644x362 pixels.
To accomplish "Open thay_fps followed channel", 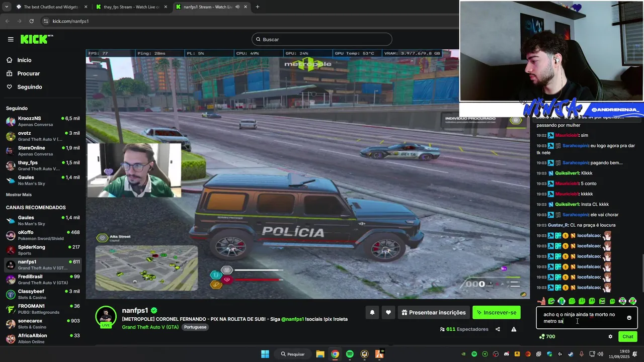I will (x=43, y=165).
